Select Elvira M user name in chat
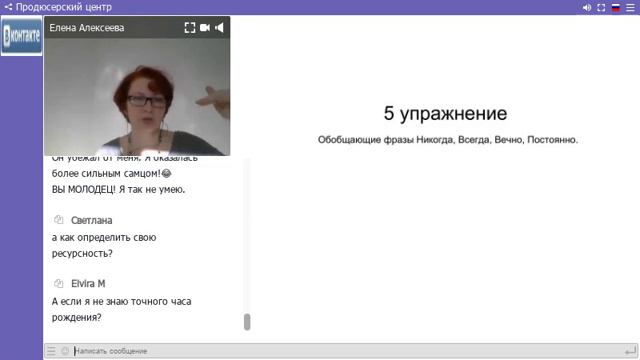Screen dimensions: 640x360 click(x=88, y=283)
